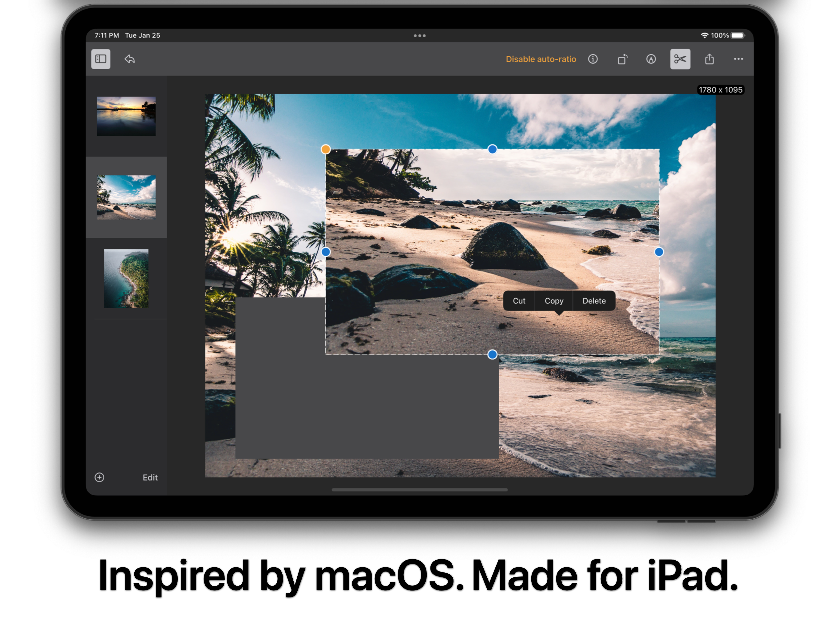Select the sunset photo thumbnail
The image size is (840, 630).
(x=127, y=116)
